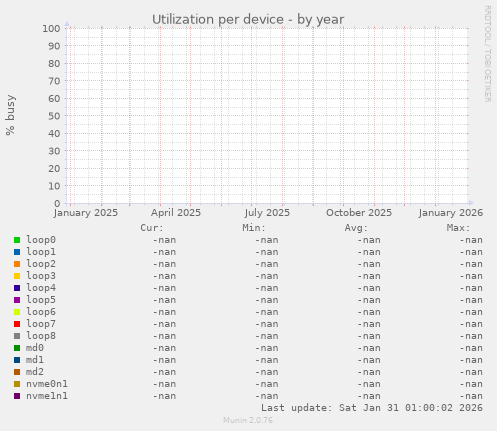Click the loop5 purple color swatch
Viewport: 497px width, 431px height.
(x=17, y=300)
